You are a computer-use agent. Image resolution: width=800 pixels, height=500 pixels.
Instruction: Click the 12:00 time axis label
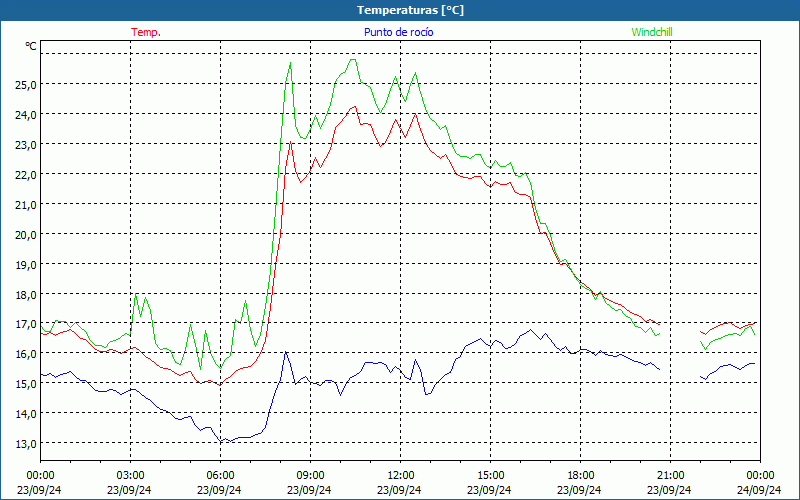pos(401,476)
